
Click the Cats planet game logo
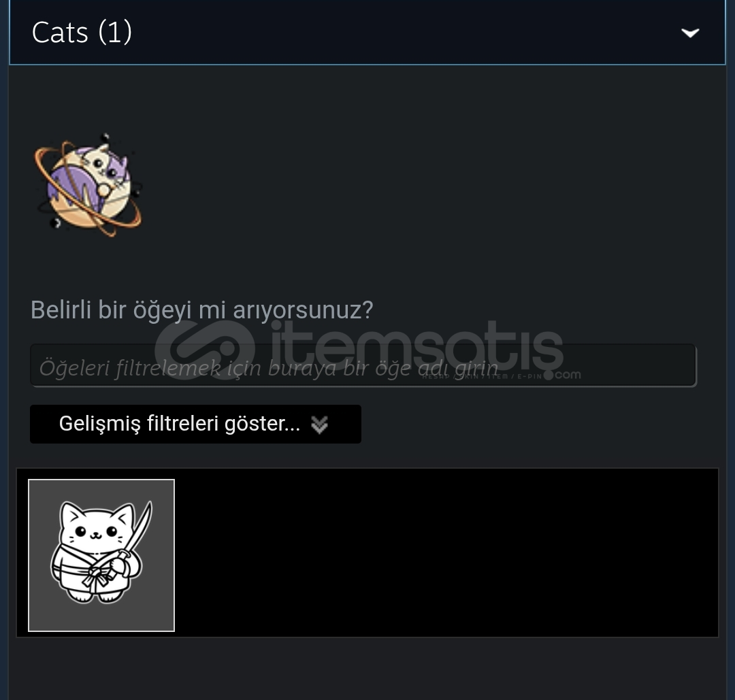[88, 184]
